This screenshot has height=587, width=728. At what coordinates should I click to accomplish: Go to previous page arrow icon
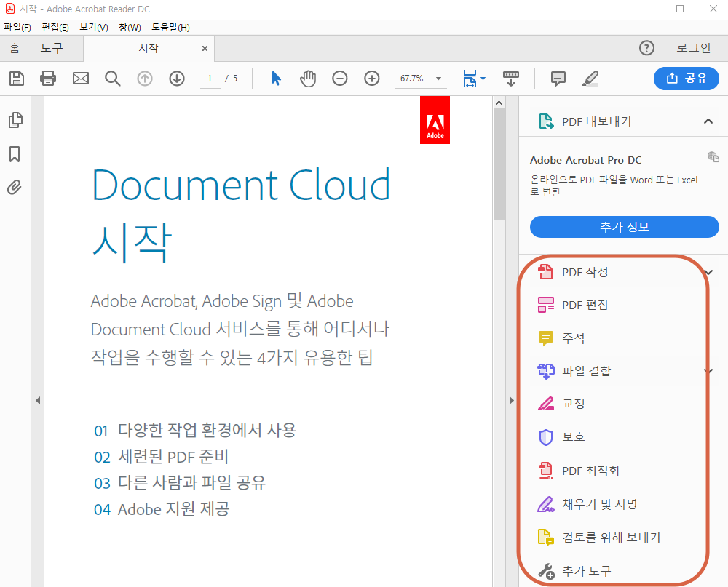[x=145, y=79]
